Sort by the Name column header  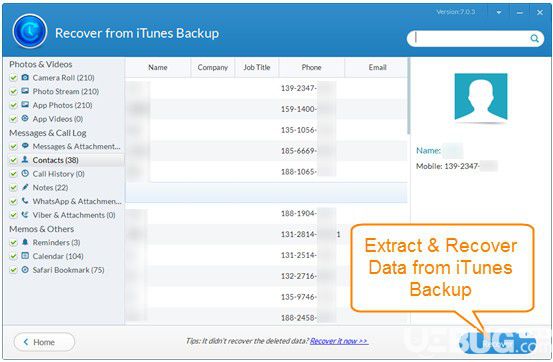[x=158, y=67]
